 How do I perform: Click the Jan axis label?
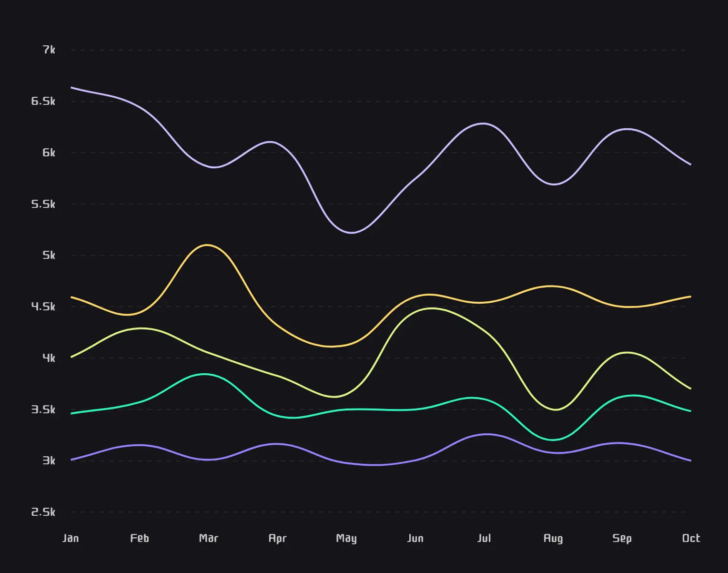pos(71,538)
